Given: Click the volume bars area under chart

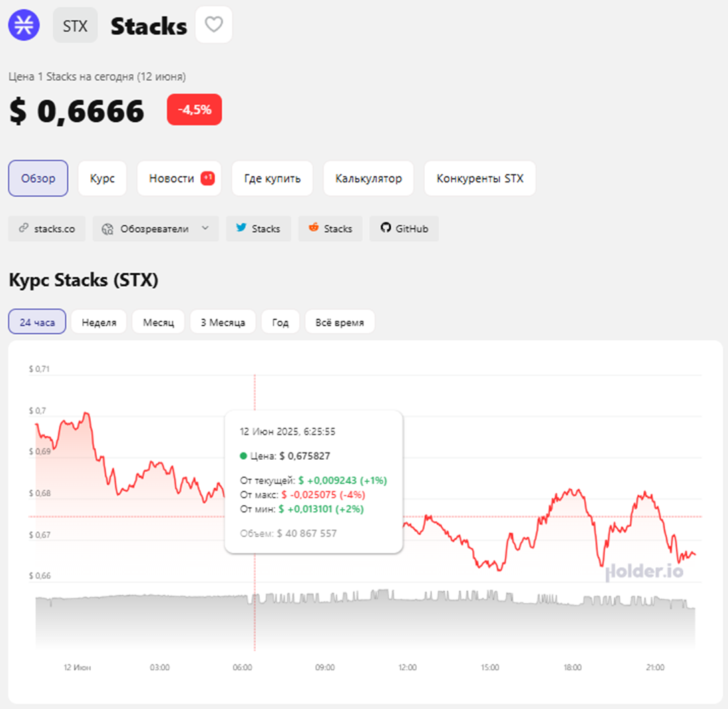Looking at the screenshot, I should [365, 620].
